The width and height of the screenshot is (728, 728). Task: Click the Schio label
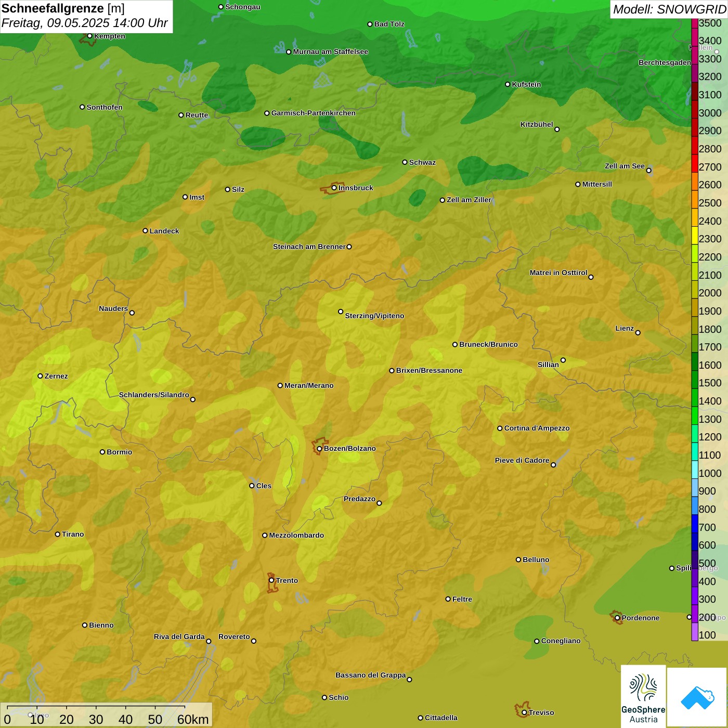pos(339,697)
